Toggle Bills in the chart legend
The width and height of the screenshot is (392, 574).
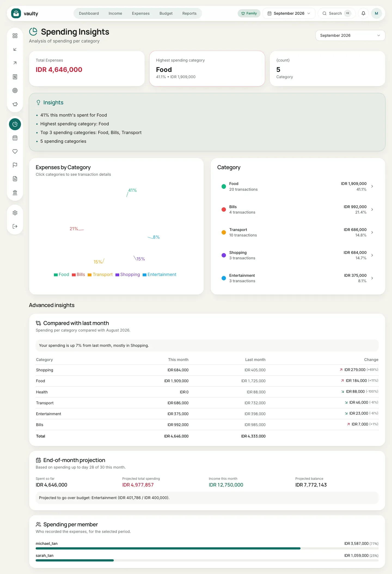point(78,275)
